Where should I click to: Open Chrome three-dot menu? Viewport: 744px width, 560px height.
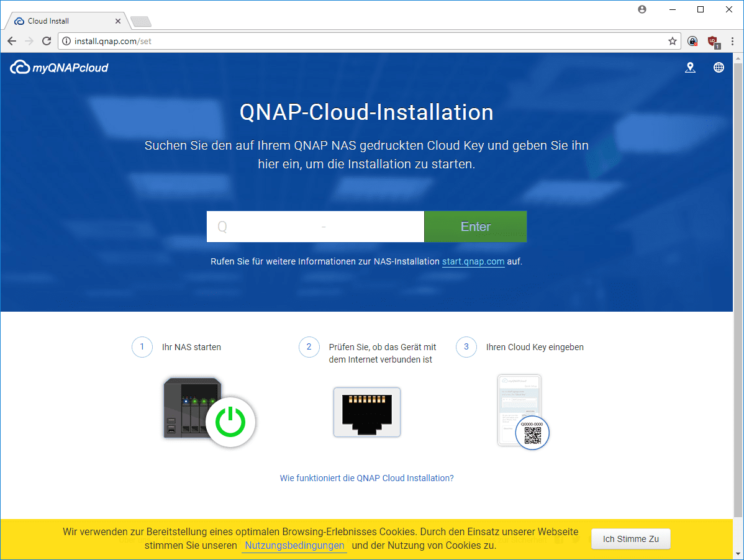pyautogui.click(x=733, y=41)
